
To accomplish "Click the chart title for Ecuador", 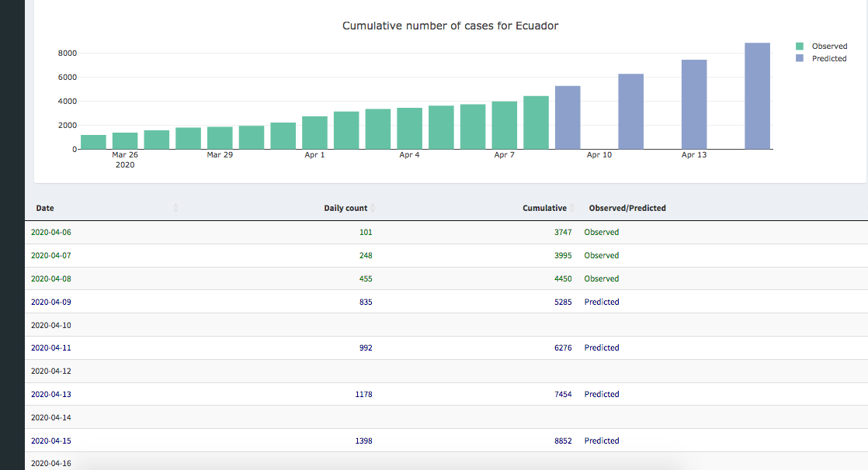I will pyautogui.click(x=450, y=26).
